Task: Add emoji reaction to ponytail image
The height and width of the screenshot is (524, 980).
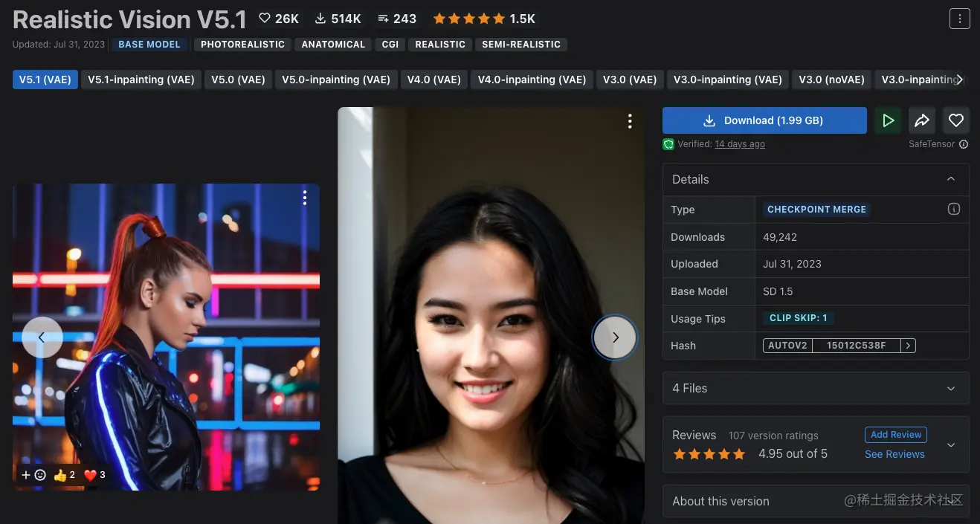Action: (x=33, y=475)
